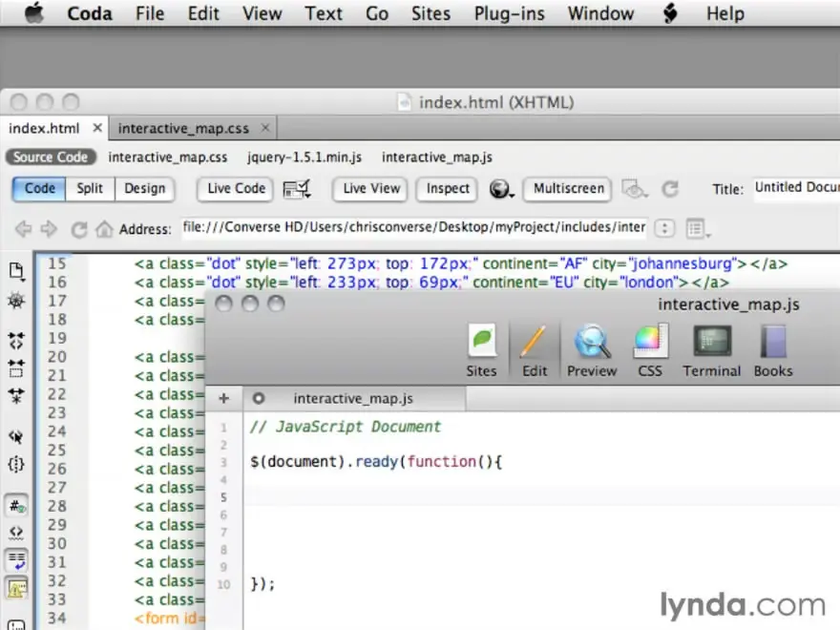840x630 pixels.
Task: Switch to the index.html document tab
Action: pyautogui.click(x=44, y=129)
